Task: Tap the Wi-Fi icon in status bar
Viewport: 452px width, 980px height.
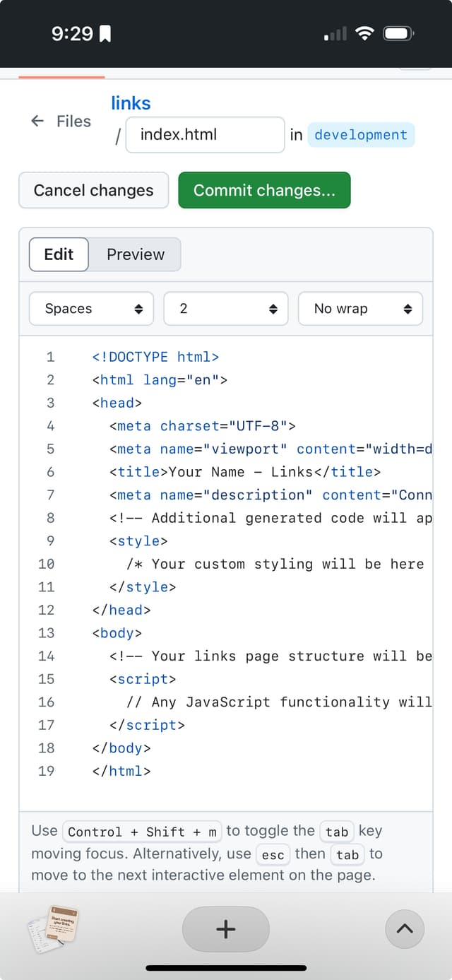Action: click(x=364, y=33)
